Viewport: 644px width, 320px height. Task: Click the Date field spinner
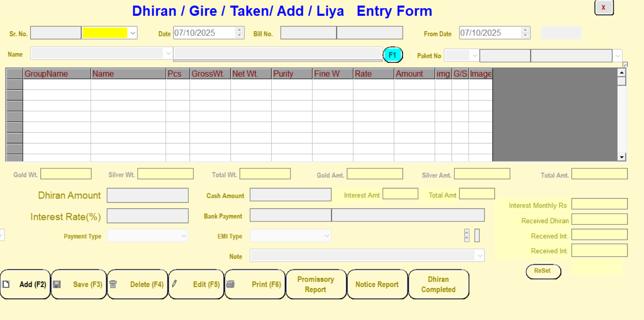coord(239,33)
